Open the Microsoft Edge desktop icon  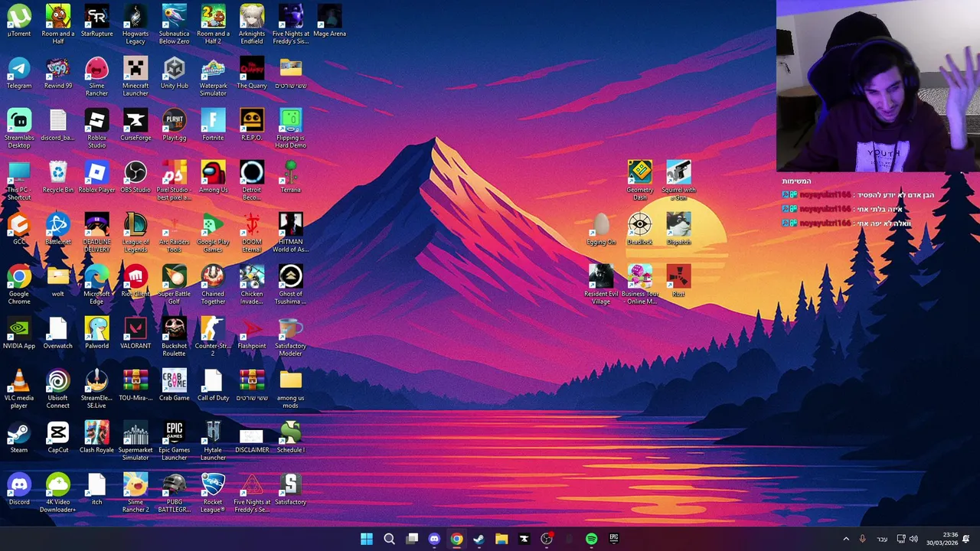click(96, 285)
